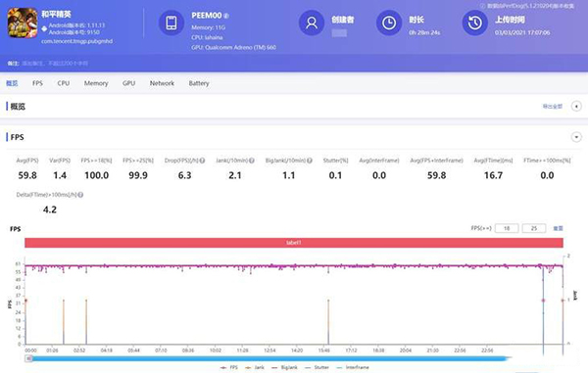The height and width of the screenshot is (373, 588).
Task: Open help icon for Jank(/10min)
Action: [x=252, y=161]
